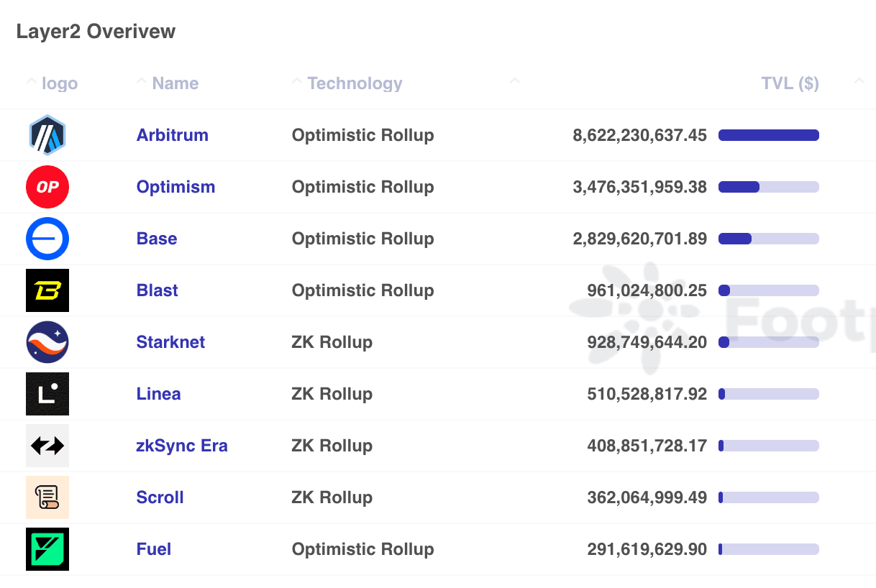Select the Linea TVL value 510,528,817.92
This screenshot has height=588, width=876.
(647, 394)
